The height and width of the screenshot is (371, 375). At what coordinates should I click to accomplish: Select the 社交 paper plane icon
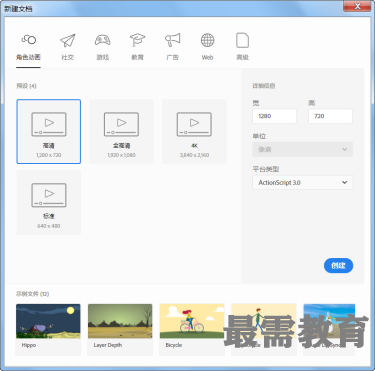coord(68,40)
